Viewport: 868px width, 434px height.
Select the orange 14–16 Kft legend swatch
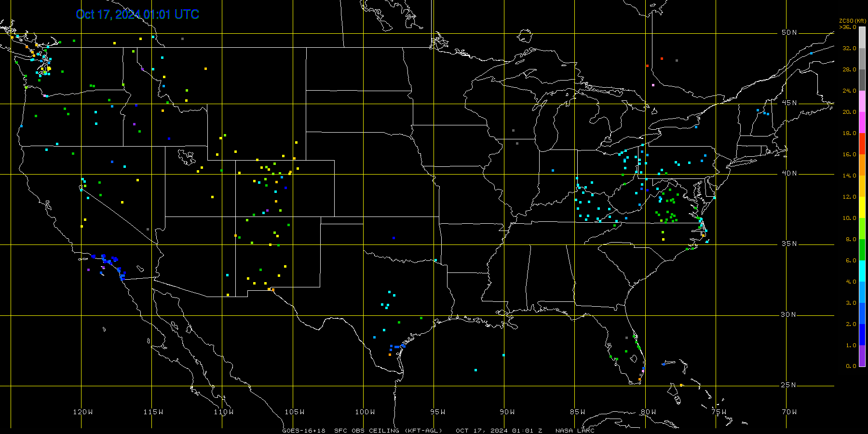(x=862, y=165)
